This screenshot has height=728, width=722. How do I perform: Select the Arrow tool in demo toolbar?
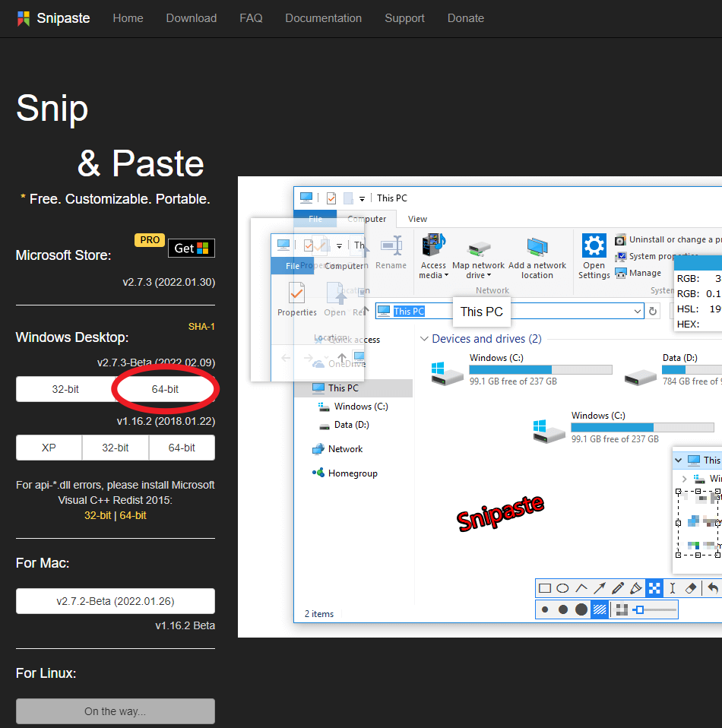600,588
